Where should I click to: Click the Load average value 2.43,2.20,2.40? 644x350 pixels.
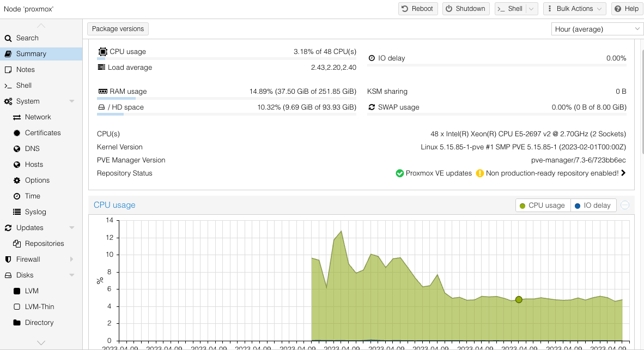coord(333,68)
